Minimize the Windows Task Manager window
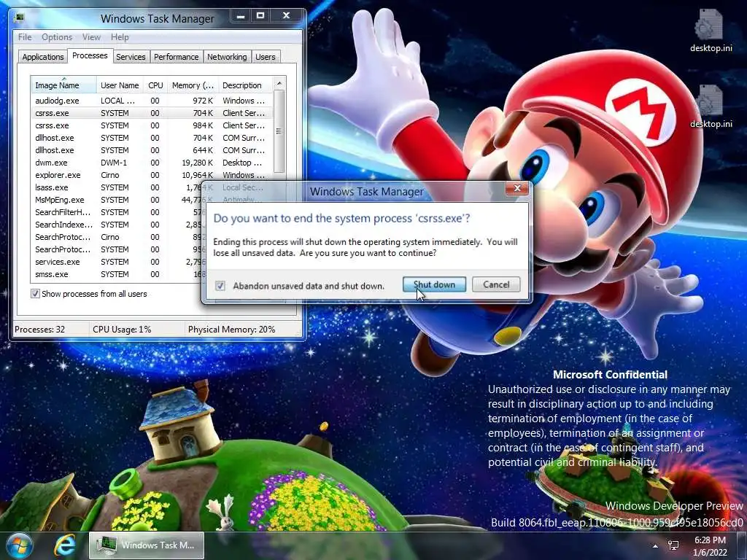 [x=241, y=16]
